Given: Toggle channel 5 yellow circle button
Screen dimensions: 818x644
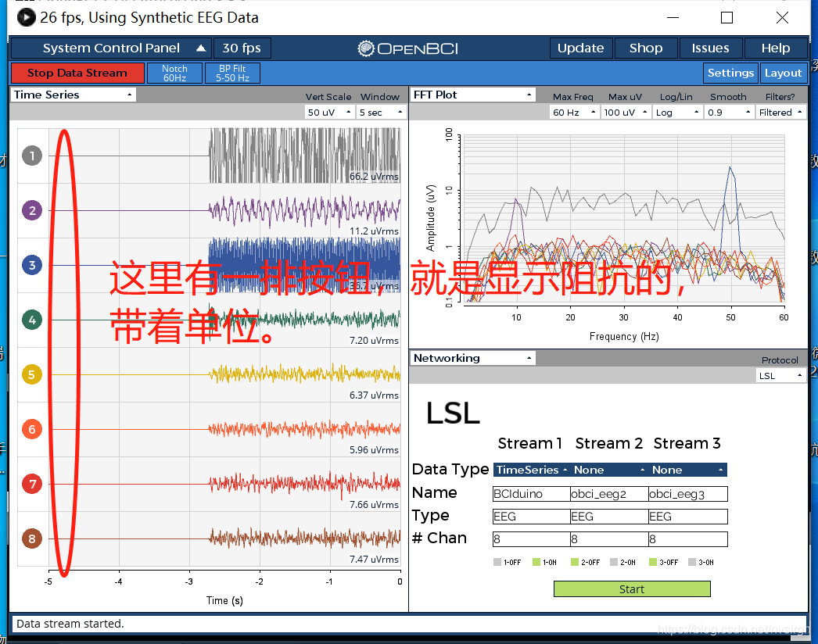Looking at the screenshot, I should point(32,374).
